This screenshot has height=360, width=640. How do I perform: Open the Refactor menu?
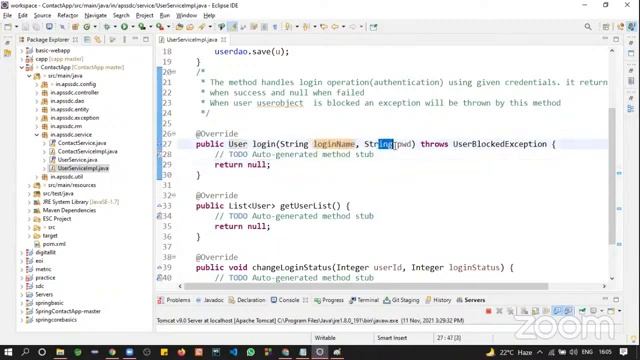point(67,16)
